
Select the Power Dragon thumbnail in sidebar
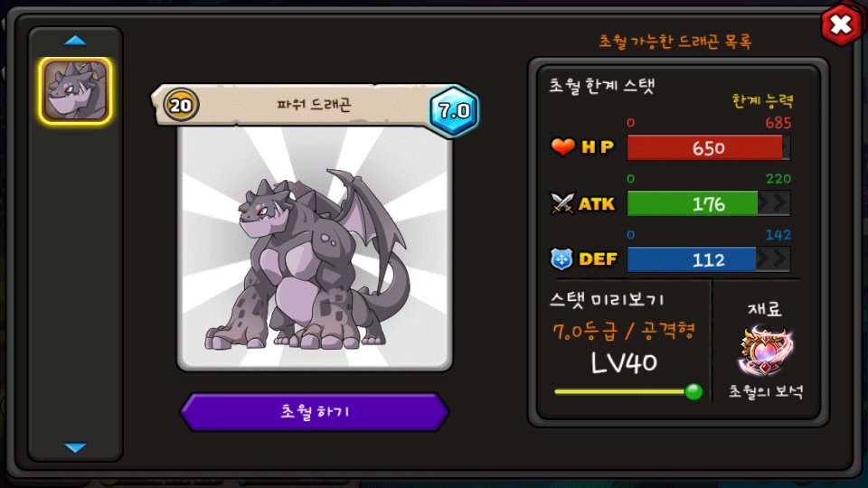(75, 90)
